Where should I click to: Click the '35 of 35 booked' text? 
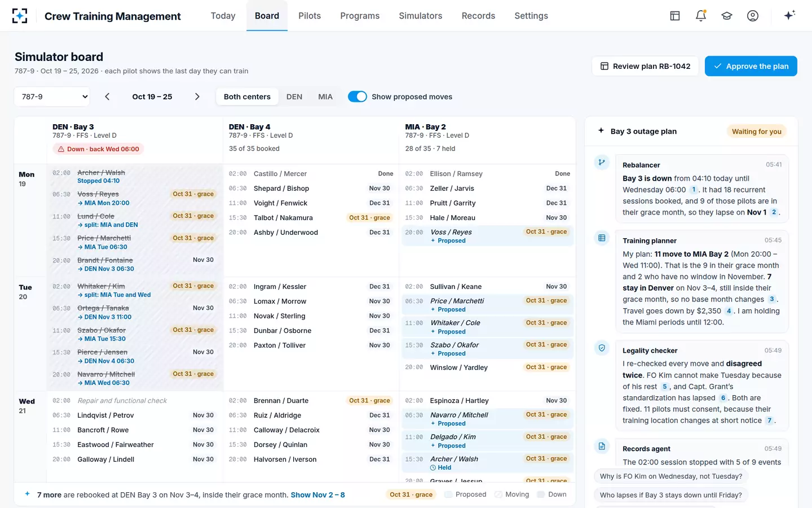pyautogui.click(x=254, y=149)
